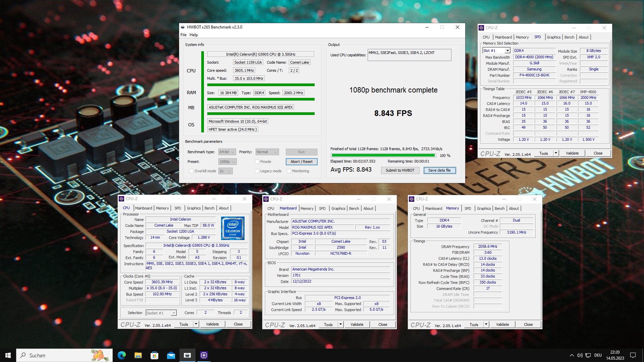This screenshot has width=644, height=362.
Task: Open the Mail app from the taskbar
Action: pos(171,355)
